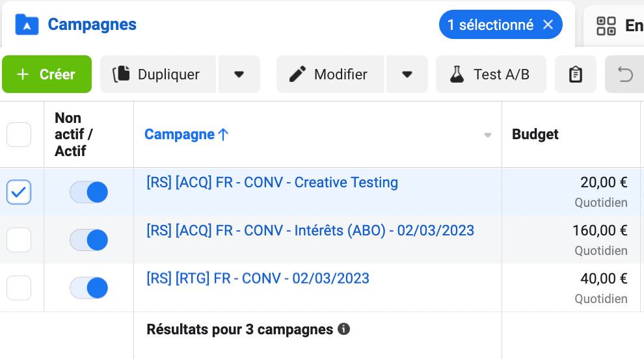This screenshot has height=359, width=644.
Task: Open the Campagne column options caret
Action: [487, 135]
